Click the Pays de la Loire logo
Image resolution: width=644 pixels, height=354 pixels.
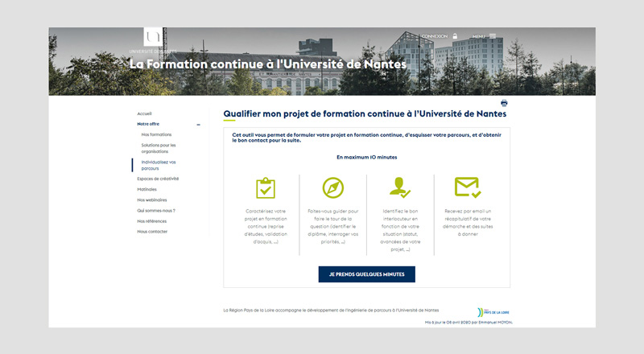pyautogui.click(x=493, y=312)
